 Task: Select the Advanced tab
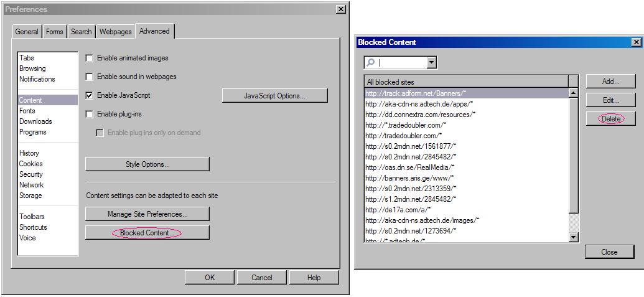(154, 31)
